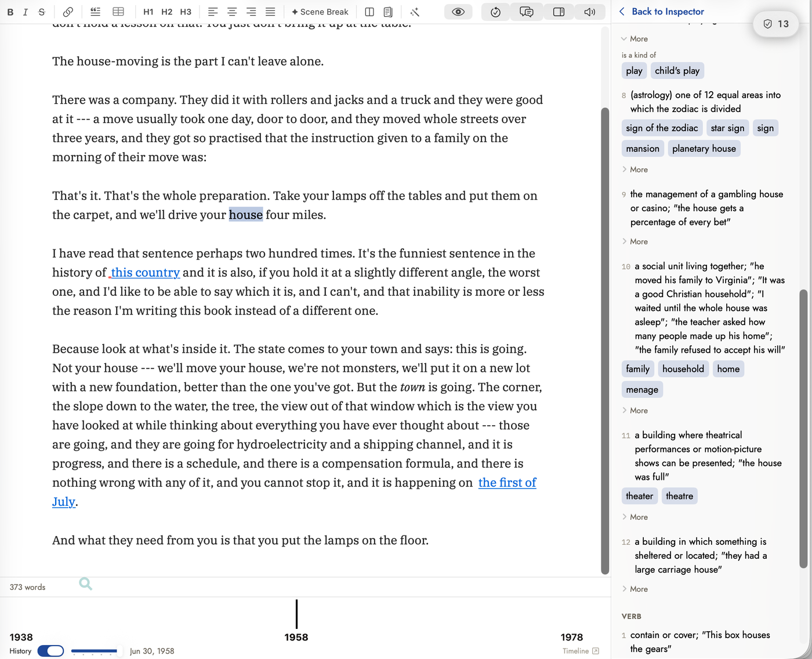Open the revision history clock icon
The image size is (812, 659).
click(x=495, y=12)
